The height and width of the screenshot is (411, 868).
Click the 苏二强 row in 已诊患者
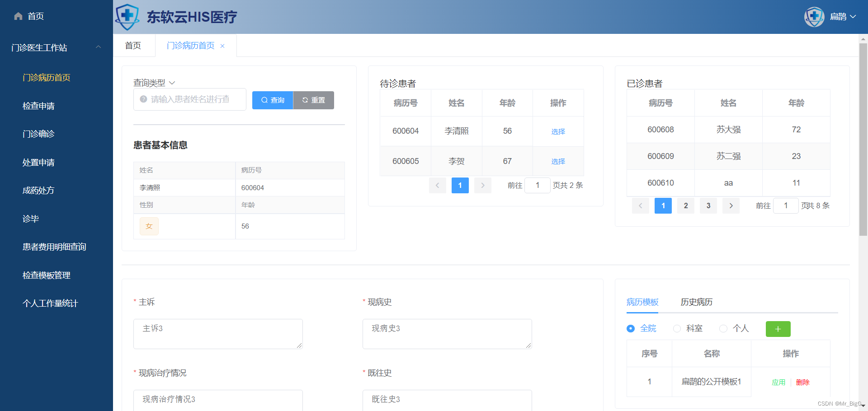728,156
